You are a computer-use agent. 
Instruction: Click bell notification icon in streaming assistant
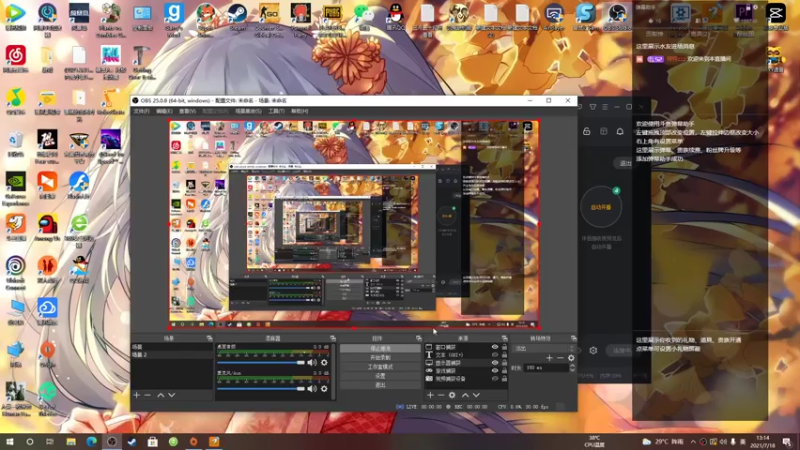pyautogui.click(x=620, y=131)
